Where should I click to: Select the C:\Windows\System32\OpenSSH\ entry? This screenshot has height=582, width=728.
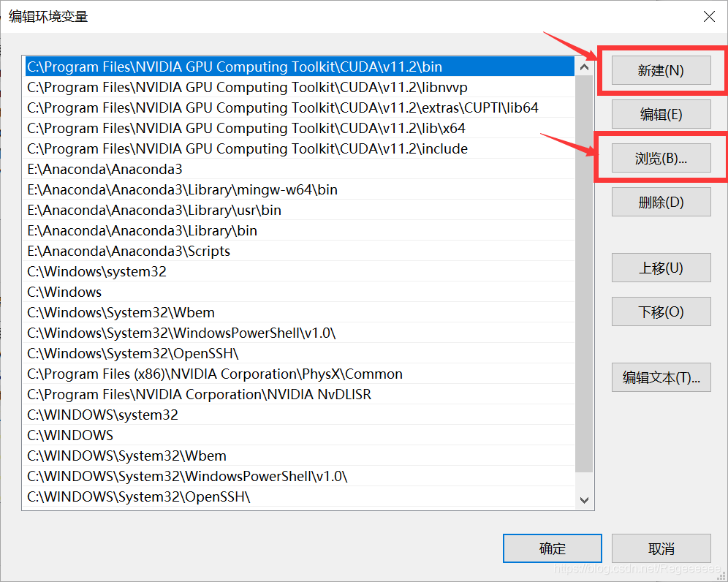click(x=300, y=352)
